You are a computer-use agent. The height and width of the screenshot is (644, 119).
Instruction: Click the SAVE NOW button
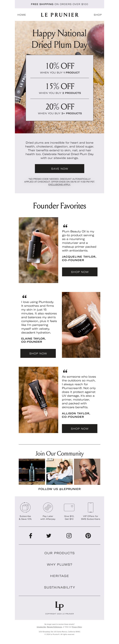59,168
